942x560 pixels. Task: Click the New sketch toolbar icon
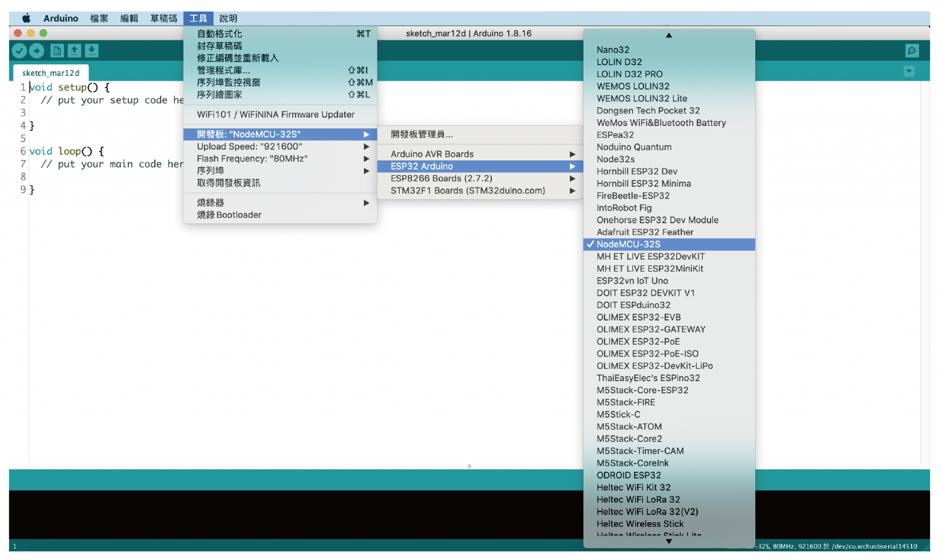pyautogui.click(x=57, y=51)
